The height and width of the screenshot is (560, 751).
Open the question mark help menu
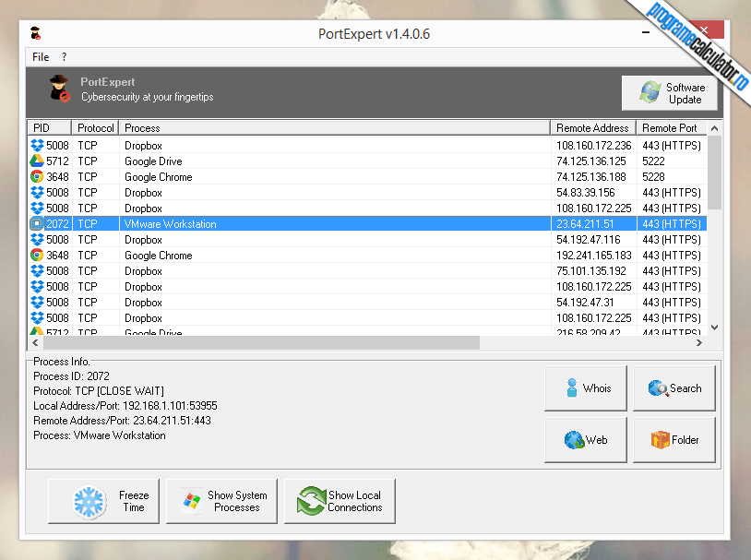coord(64,57)
